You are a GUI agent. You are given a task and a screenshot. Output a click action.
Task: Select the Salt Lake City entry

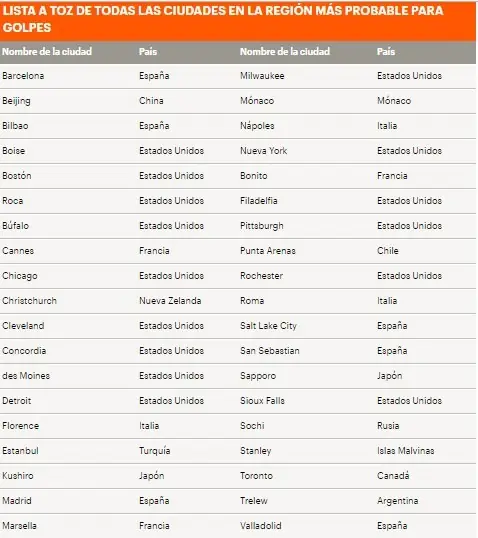268,326
